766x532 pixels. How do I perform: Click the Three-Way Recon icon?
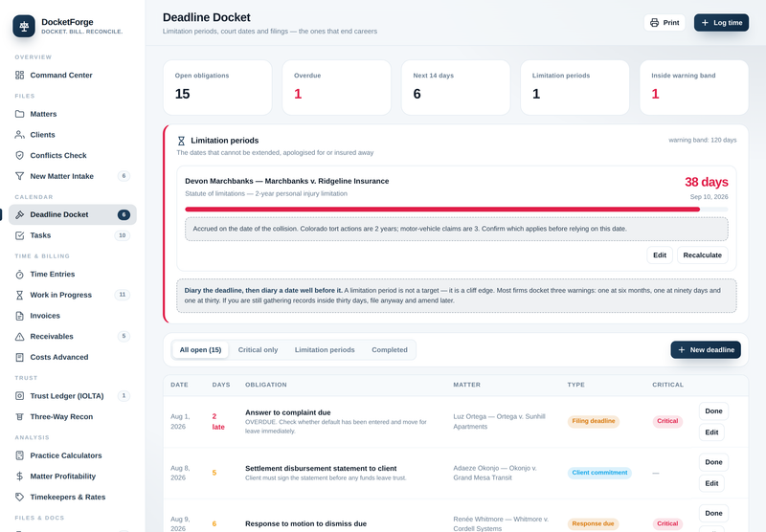[x=19, y=417]
